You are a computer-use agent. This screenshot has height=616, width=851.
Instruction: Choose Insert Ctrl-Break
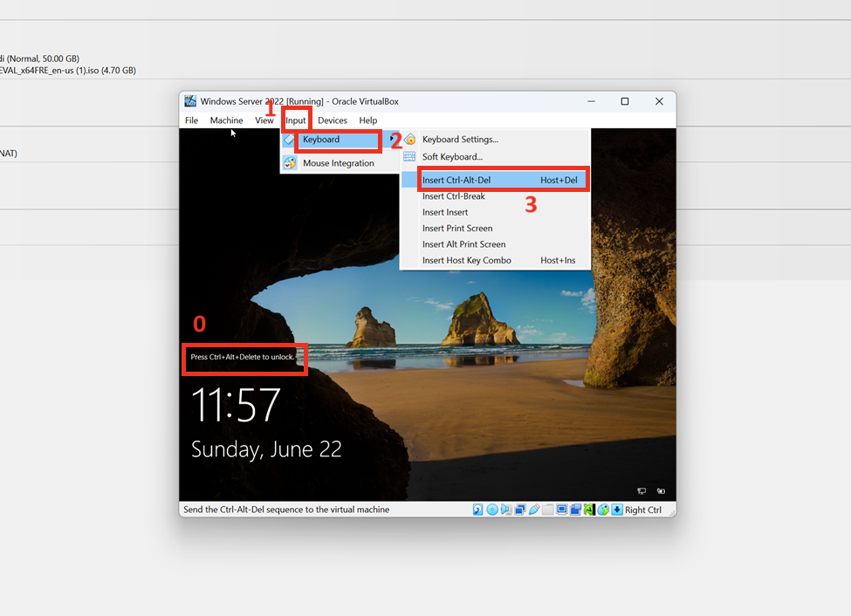495,196
